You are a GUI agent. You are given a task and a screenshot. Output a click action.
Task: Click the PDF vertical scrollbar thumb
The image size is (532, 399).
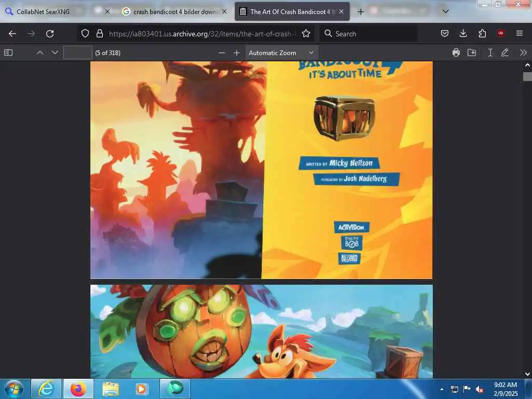coord(527,77)
